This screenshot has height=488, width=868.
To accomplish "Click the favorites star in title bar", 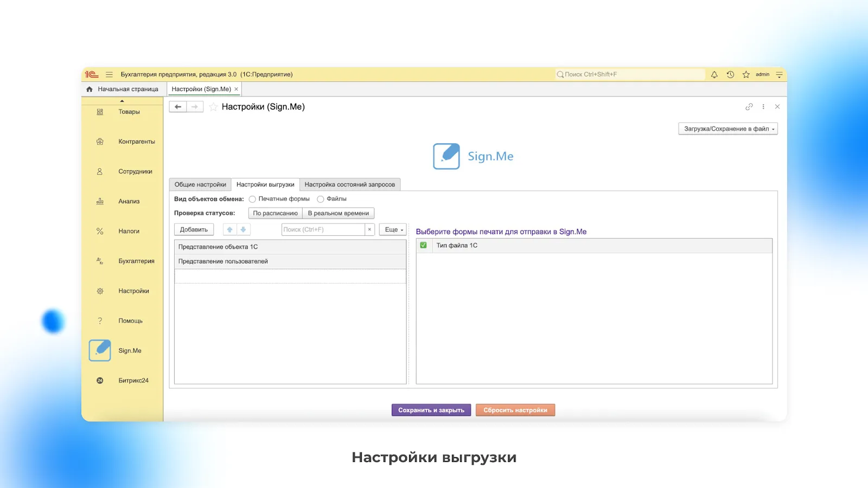I will tap(746, 75).
